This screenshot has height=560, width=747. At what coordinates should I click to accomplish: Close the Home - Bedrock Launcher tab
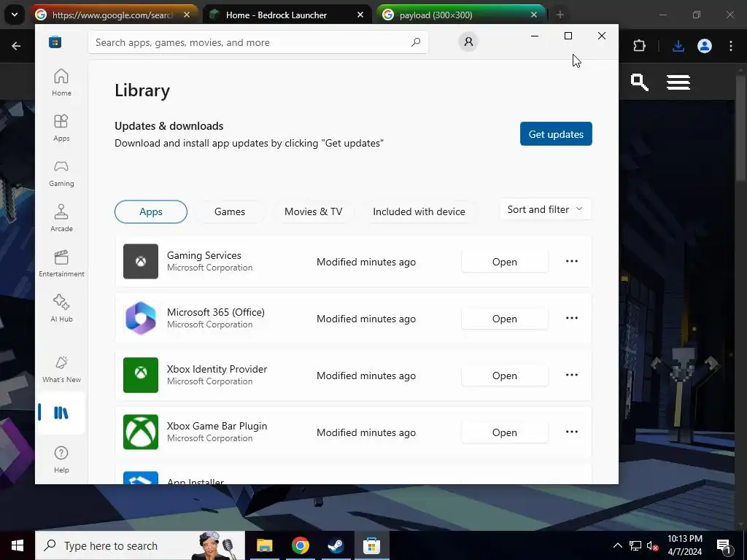[x=360, y=15]
